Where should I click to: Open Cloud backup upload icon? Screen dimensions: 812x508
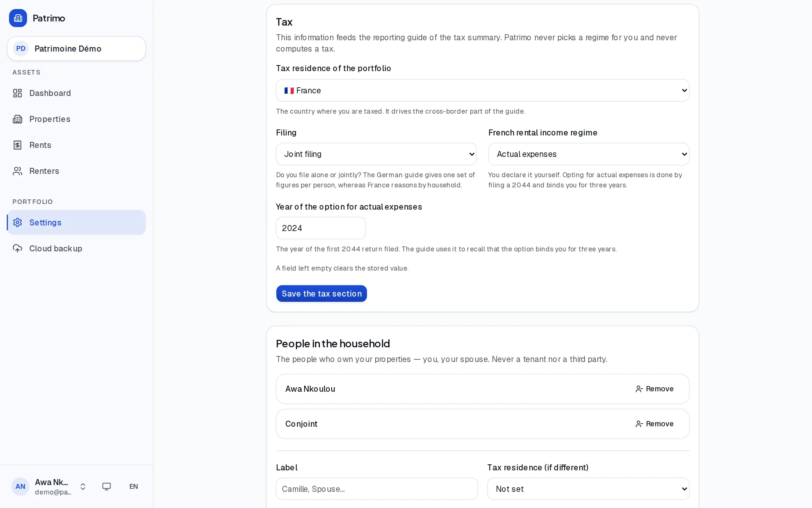point(18,248)
